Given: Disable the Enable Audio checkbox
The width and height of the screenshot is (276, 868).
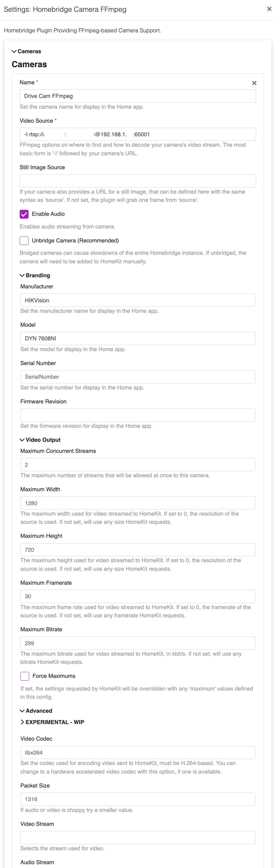Looking at the screenshot, I should [x=24, y=214].
